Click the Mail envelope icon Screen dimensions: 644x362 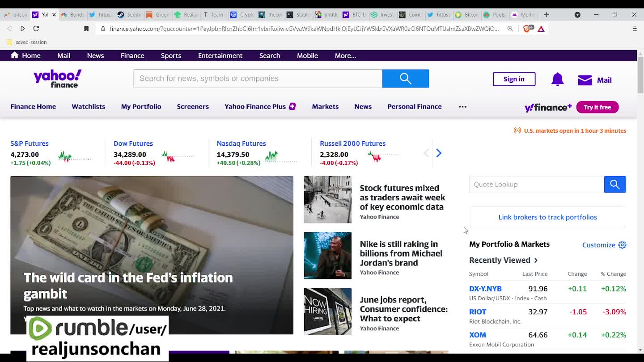tap(585, 80)
